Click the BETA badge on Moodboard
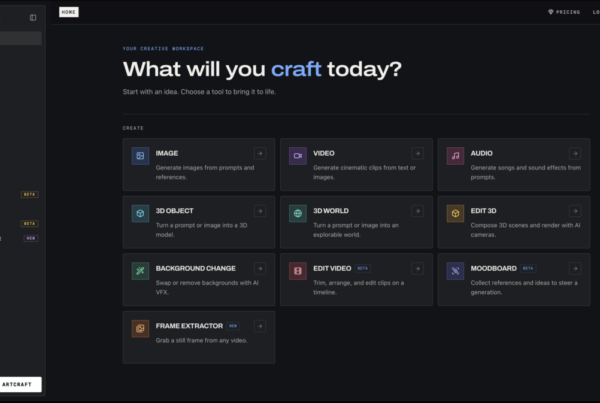Screen dimensions: 600x403 [x=528, y=268]
